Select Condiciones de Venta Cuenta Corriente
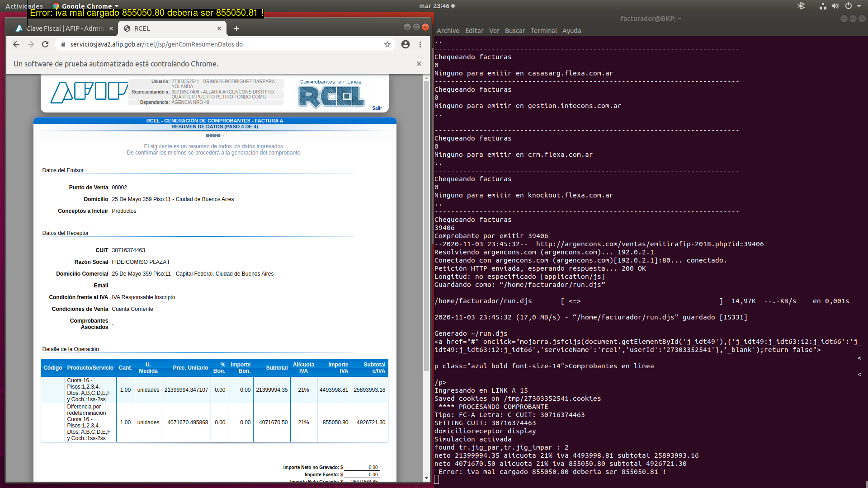Image resolution: width=868 pixels, height=488 pixels. tap(132, 309)
